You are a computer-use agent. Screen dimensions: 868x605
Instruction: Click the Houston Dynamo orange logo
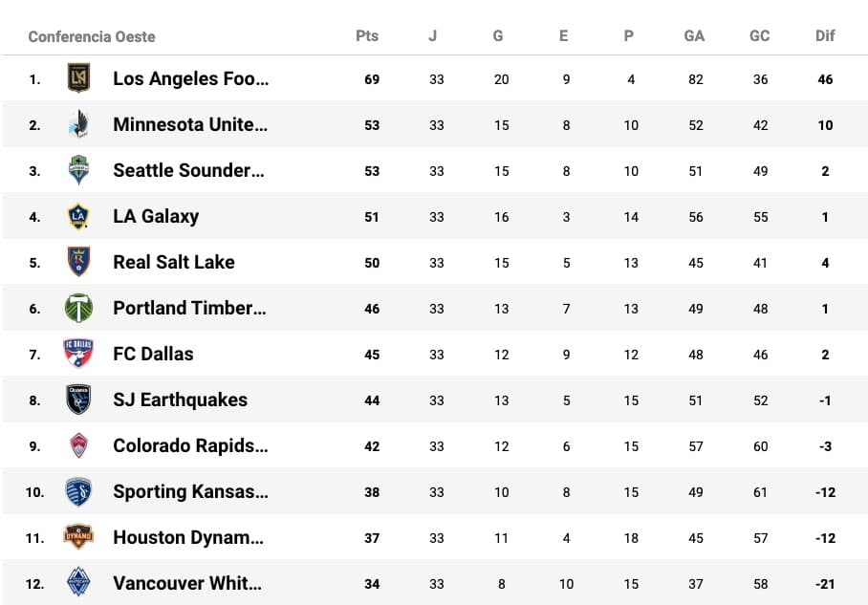(x=78, y=537)
